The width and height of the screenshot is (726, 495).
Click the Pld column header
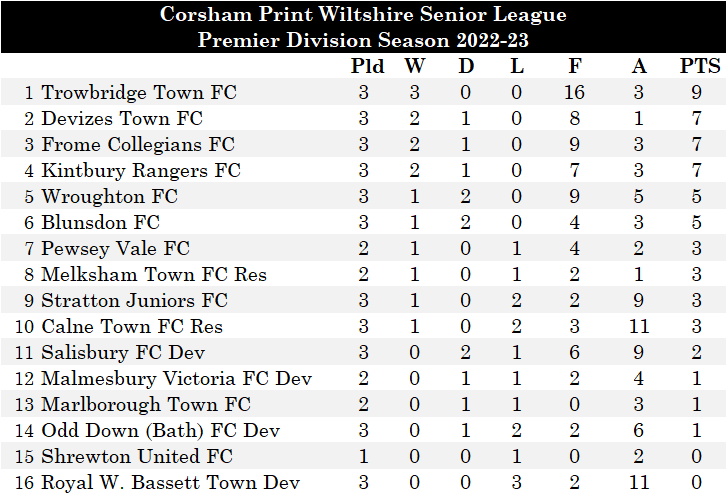368,67
